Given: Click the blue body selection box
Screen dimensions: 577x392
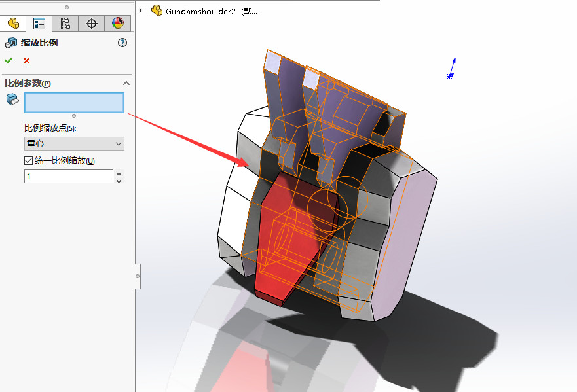Looking at the screenshot, I should (x=74, y=103).
